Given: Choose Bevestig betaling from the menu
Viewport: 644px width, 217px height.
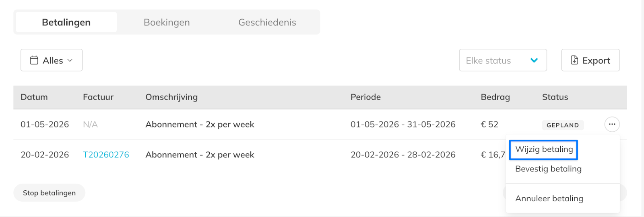Looking at the screenshot, I should point(548,169).
